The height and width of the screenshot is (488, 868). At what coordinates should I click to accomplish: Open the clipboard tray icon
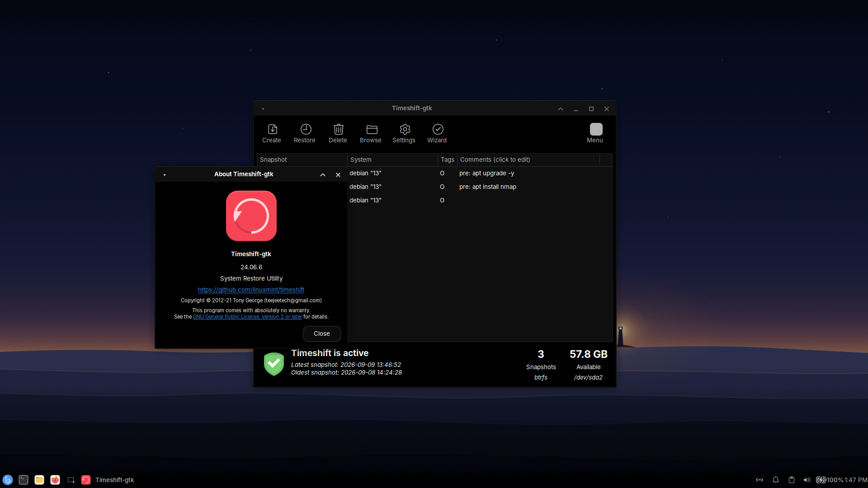(x=792, y=480)
